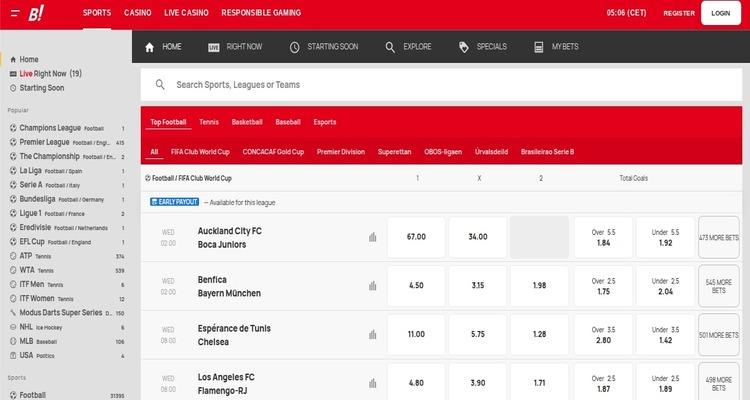This screenshot has height=400, width=750.
Task: Click hockey icon next to NHL
Action: 13,327
